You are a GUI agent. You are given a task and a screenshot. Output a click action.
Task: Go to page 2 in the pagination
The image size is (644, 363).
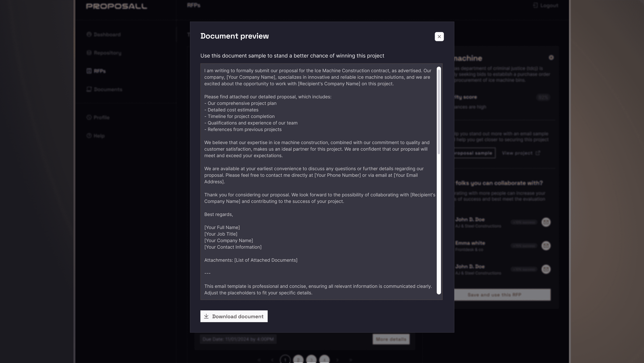click(298, 360)
